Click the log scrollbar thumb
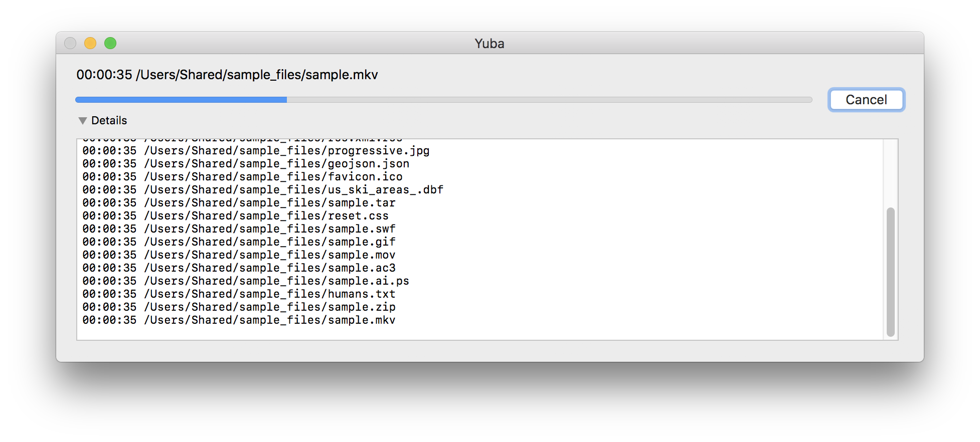Viewport: 980px width, 442px height. (x=890, y=272)
